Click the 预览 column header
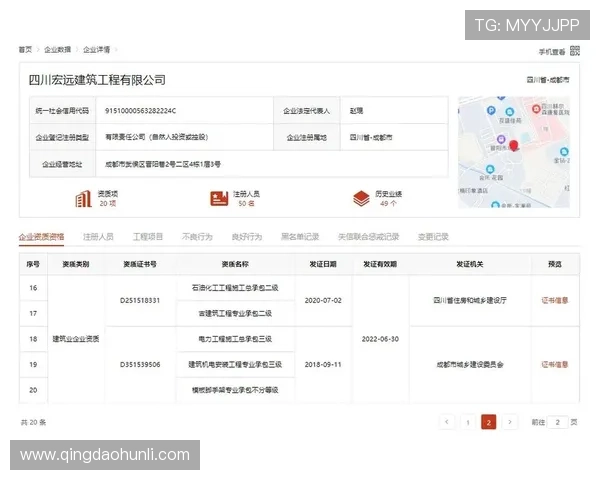600x480 pixels. coord(555,264)
